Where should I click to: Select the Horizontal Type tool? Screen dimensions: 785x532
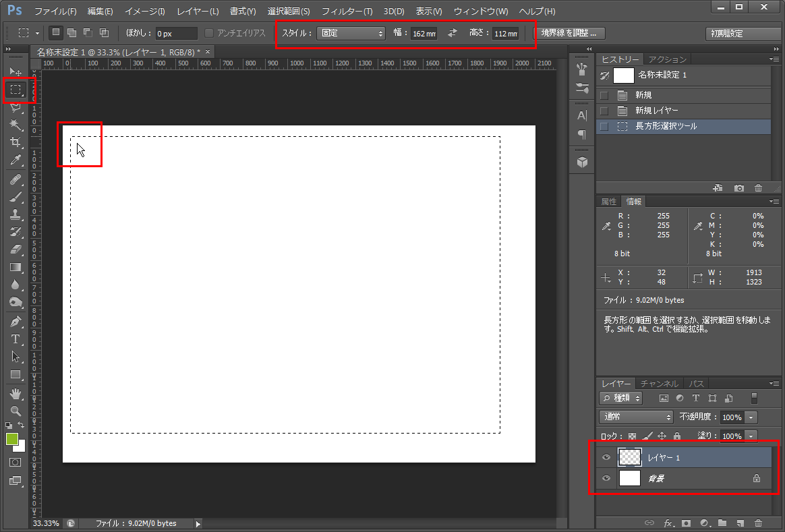coord(16,339)
